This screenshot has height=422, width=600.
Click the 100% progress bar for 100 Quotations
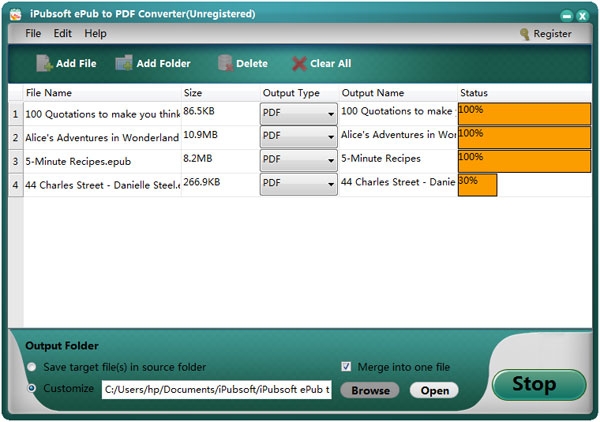point(524,114)
